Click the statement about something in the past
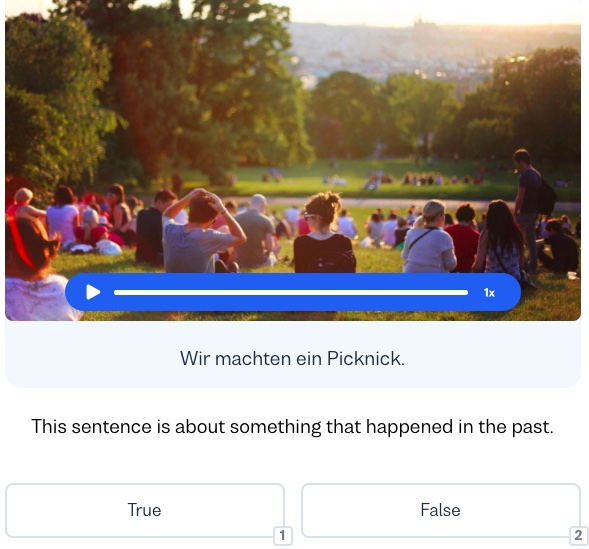 [x=292, y=427]
